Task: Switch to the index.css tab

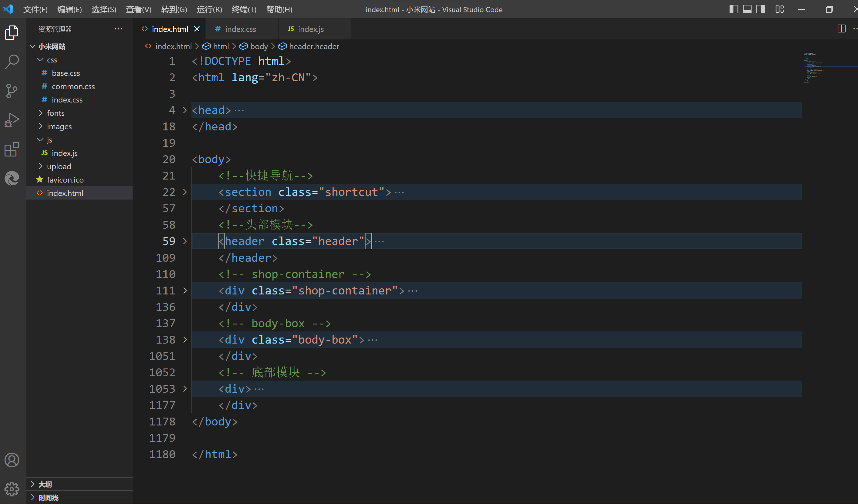Action: pyautogui.click(x=240, y=29)
